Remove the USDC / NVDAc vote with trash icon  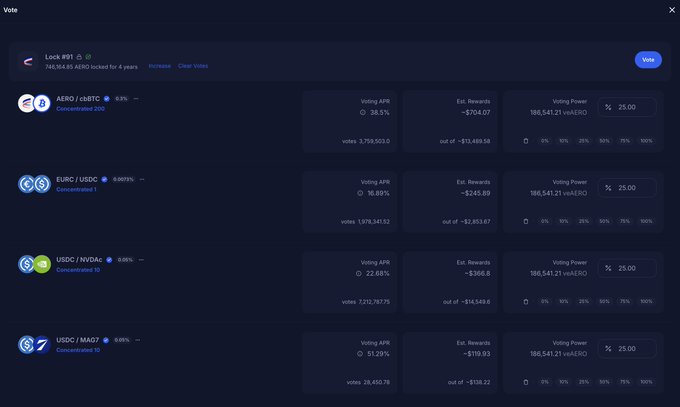click(x=526, y=302)
